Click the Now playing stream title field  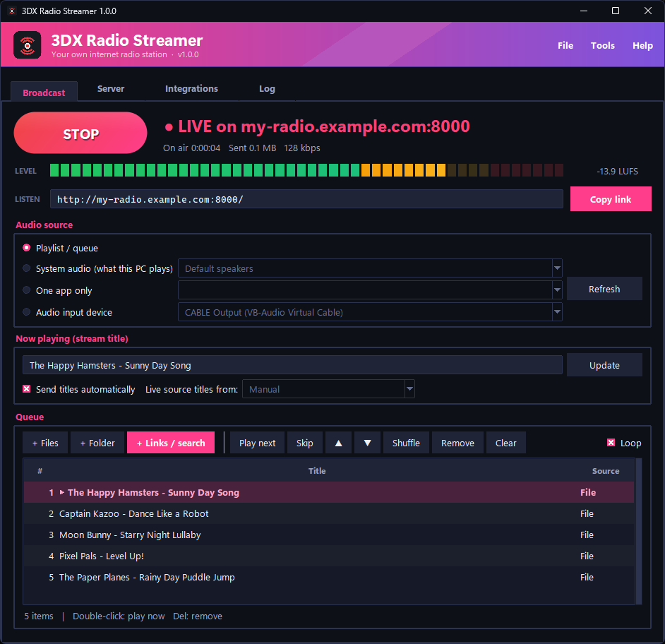point(292,365)
